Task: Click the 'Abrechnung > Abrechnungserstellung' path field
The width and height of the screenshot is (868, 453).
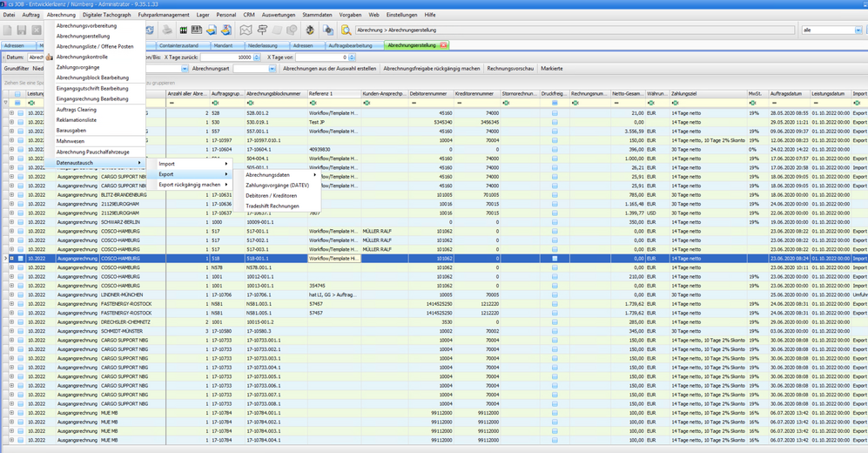Action: 575,30
